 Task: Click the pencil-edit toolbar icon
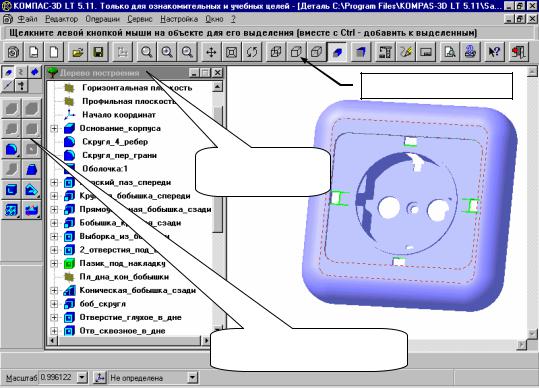pos(406,52)
